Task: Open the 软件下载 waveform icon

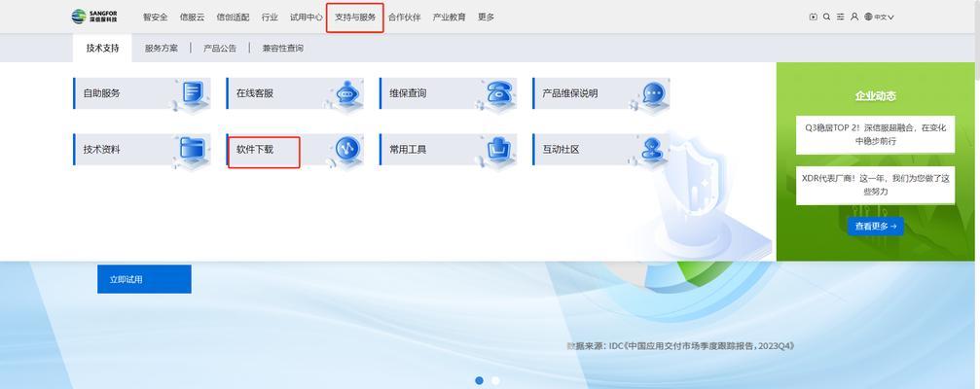Action: (x=346, y=150)
